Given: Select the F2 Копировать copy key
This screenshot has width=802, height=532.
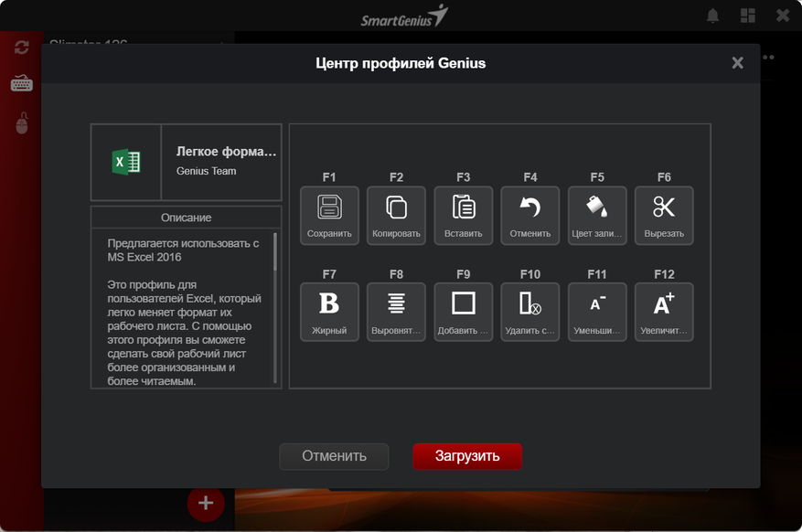Looking at the screenshot, I should tap(396, 207).
